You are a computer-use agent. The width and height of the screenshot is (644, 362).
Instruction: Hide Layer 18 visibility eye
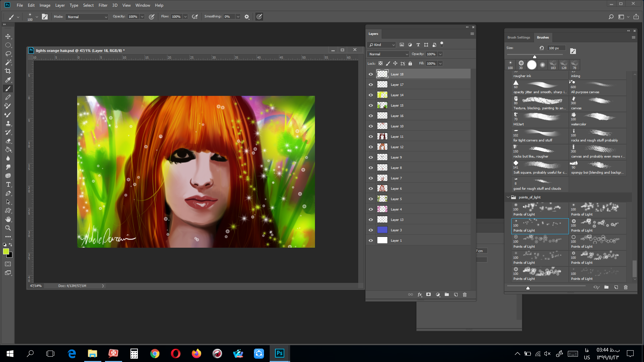(371, 74)
